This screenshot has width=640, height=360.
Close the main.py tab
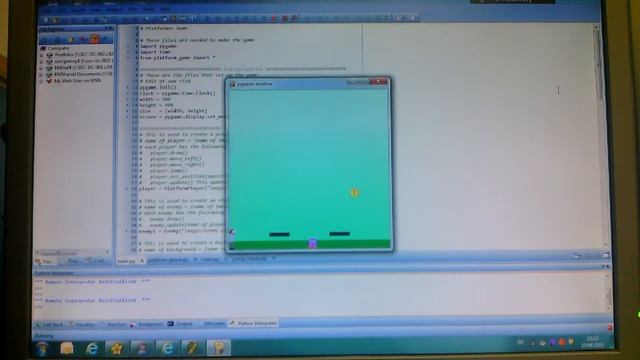[142, 260]
